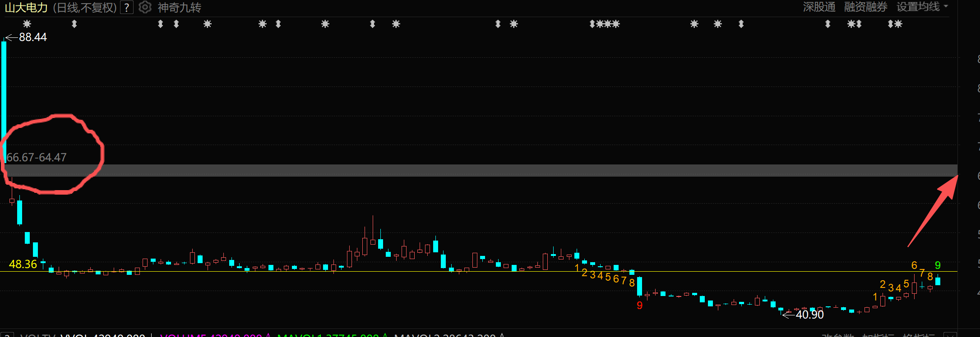980x337 pixels.
Task: Click the 88.44 high price label
Action: [32, 37]
